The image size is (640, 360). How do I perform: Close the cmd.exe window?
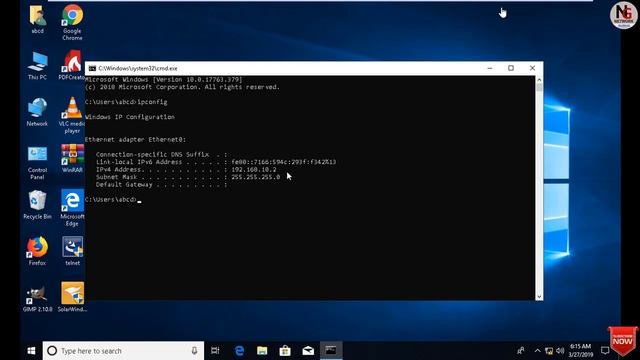pos(532,68)
